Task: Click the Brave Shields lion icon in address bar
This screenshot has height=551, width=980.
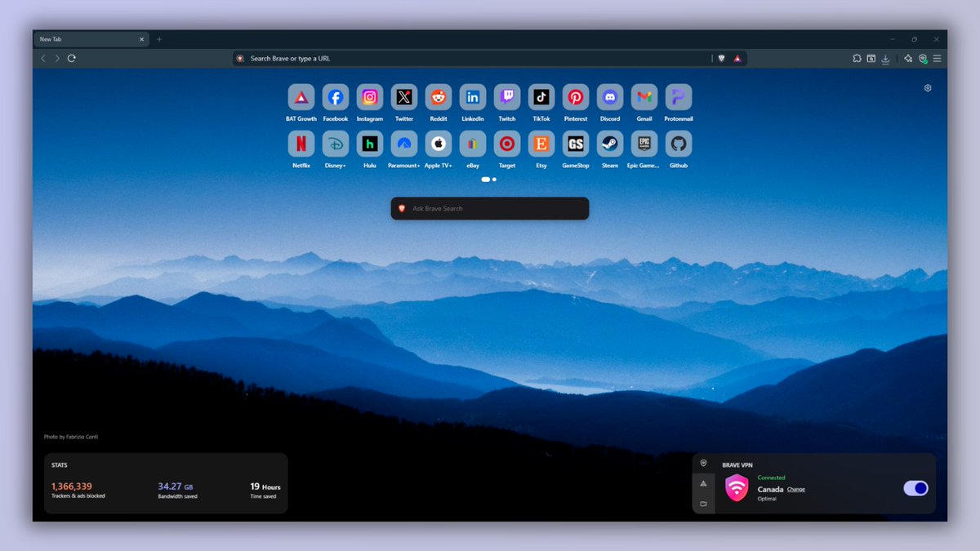Action: tap(721, 59)
